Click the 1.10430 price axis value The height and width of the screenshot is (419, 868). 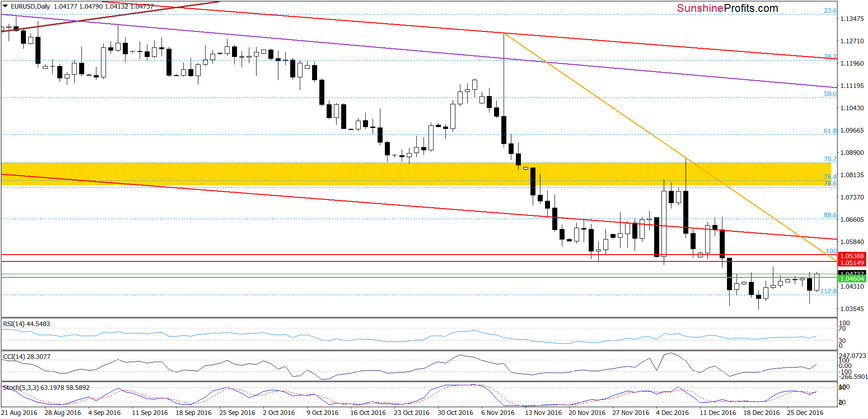[852, 108]
